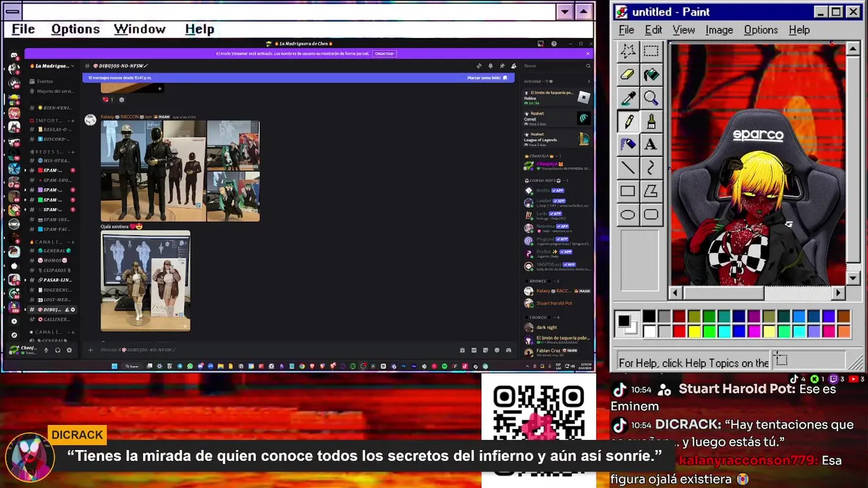Select the straight Line tool in Paint
This screenshot has height=488, width=868.
point(628,168)
